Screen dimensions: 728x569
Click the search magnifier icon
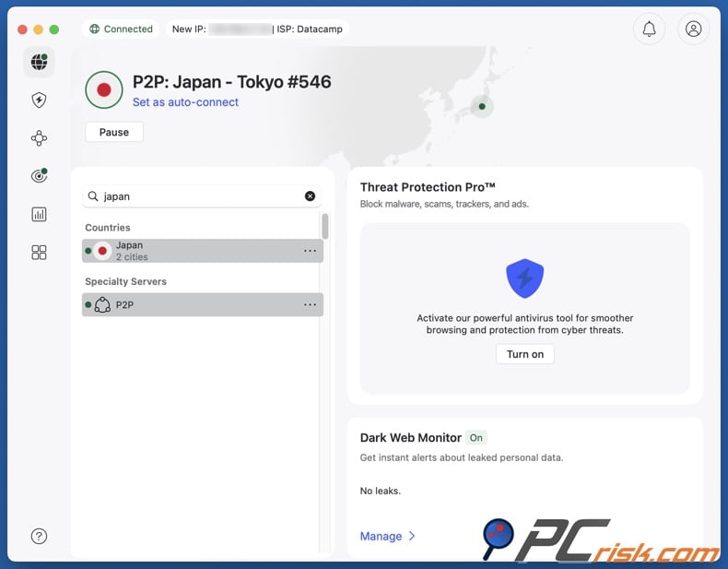tap(93, 196)
